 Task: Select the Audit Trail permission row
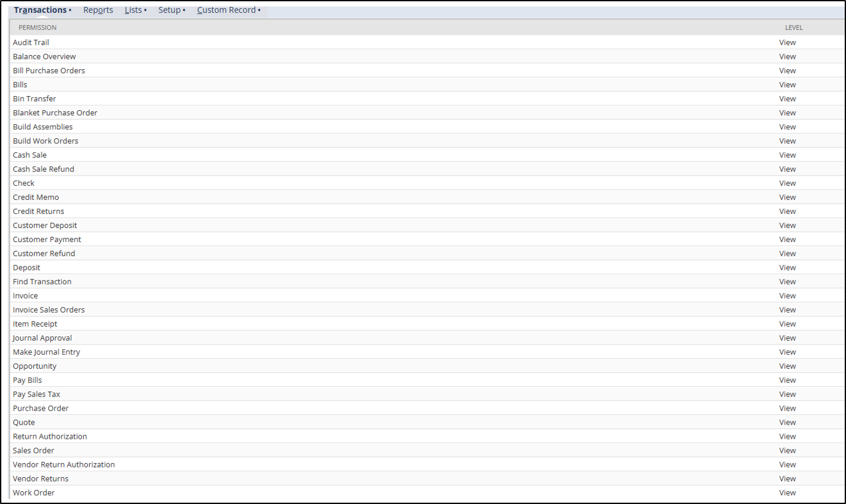pos(427,42)
